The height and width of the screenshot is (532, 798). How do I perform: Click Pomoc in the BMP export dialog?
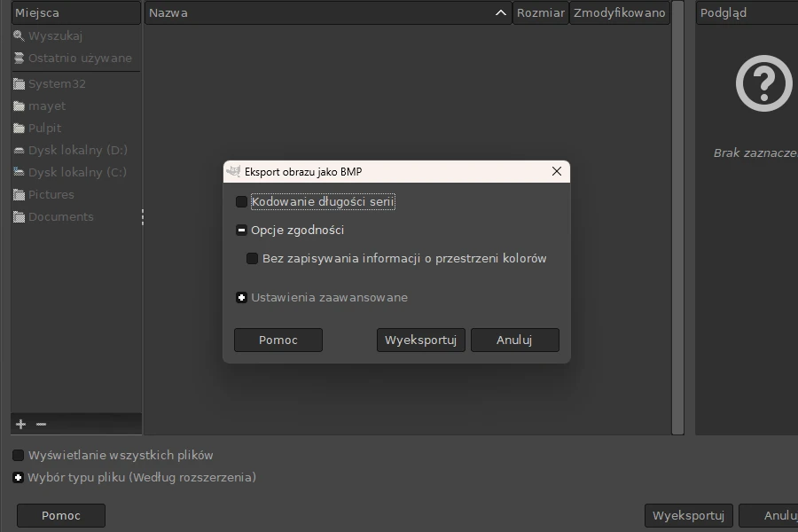[278, 340]
